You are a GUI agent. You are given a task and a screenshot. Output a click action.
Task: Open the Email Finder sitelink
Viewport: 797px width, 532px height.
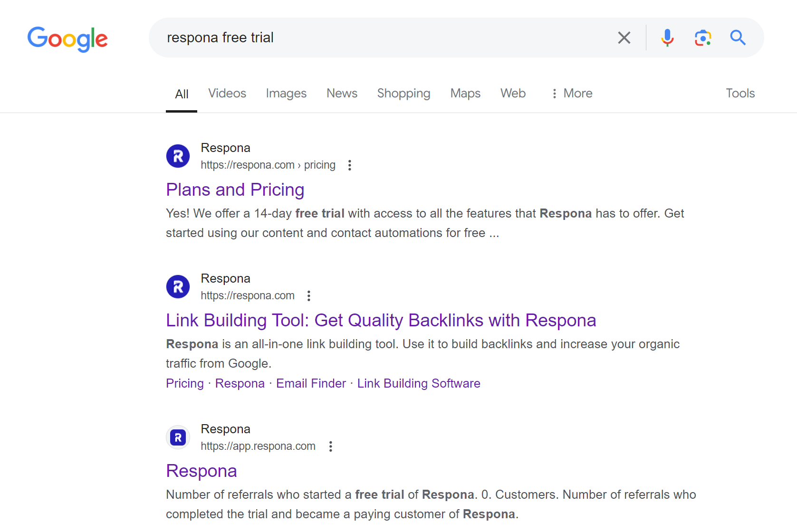(311, 383)
